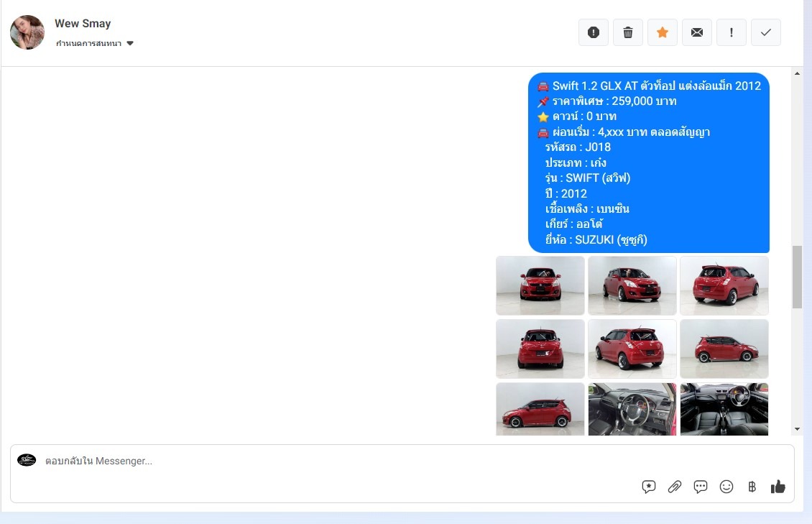
Task: Open rear left angle Swift photo, middle row
Action: 632,349
